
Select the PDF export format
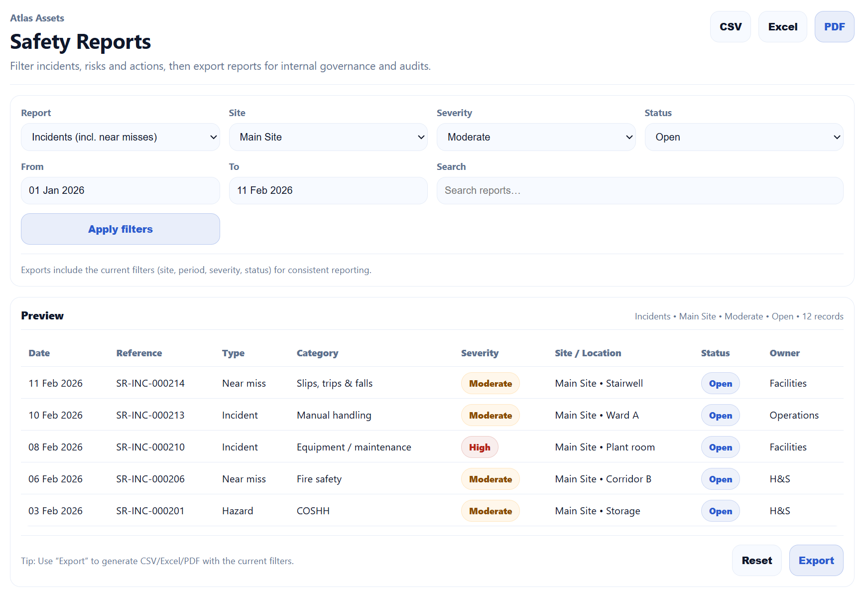click(x=834, y=27)
